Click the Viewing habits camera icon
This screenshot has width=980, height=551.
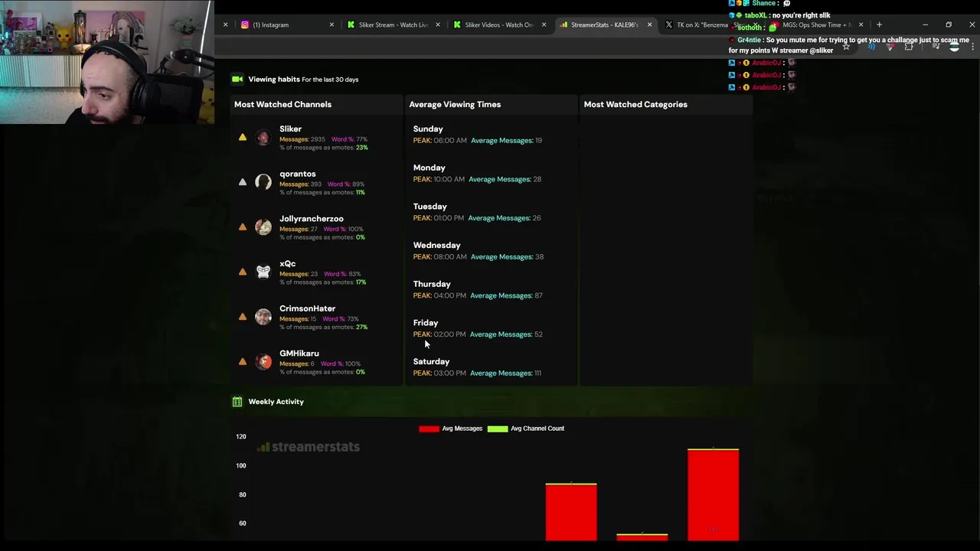click(x=237, y=79)
